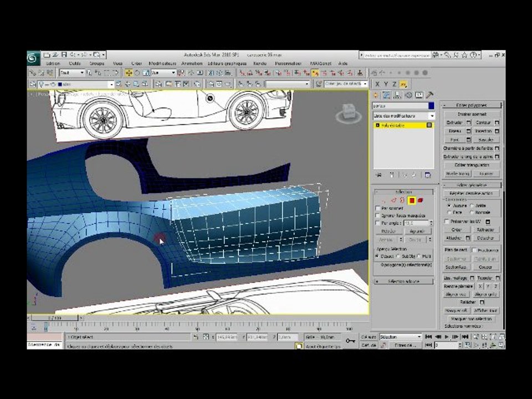Open the MAXScript menu
The width and height of the screenshot is (532, 399).
[x=320, y=63]
